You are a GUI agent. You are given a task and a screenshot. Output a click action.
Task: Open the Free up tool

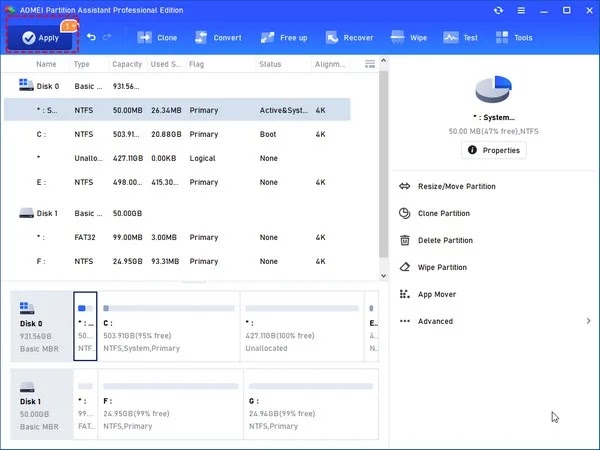click(x=284, y=38)
